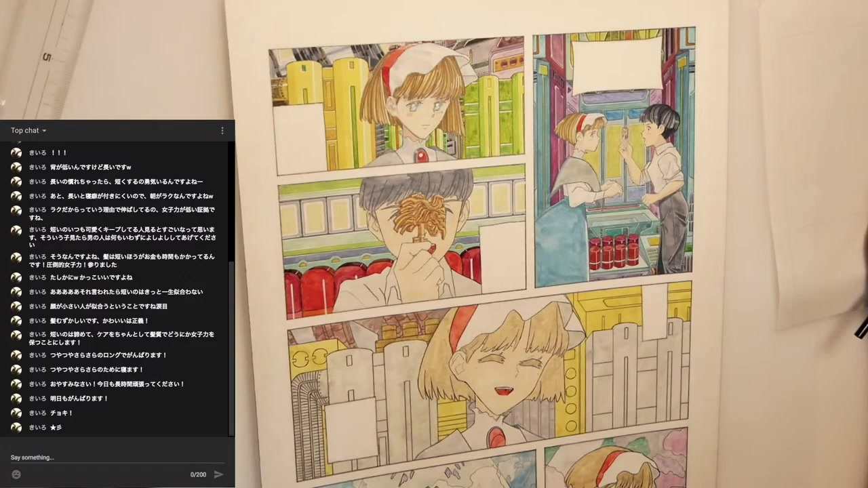
Task: Click author name きいろ on the "★彡" message
Action: [37, 428]
